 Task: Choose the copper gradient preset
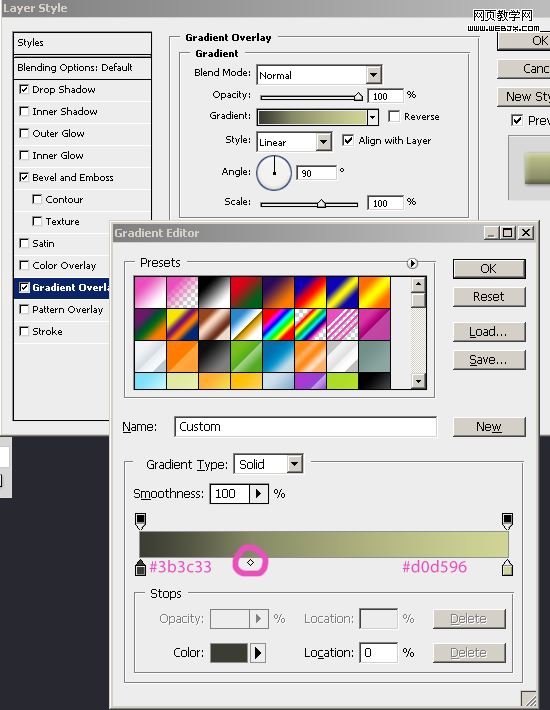pyautogui.click(x=214, y=324)
